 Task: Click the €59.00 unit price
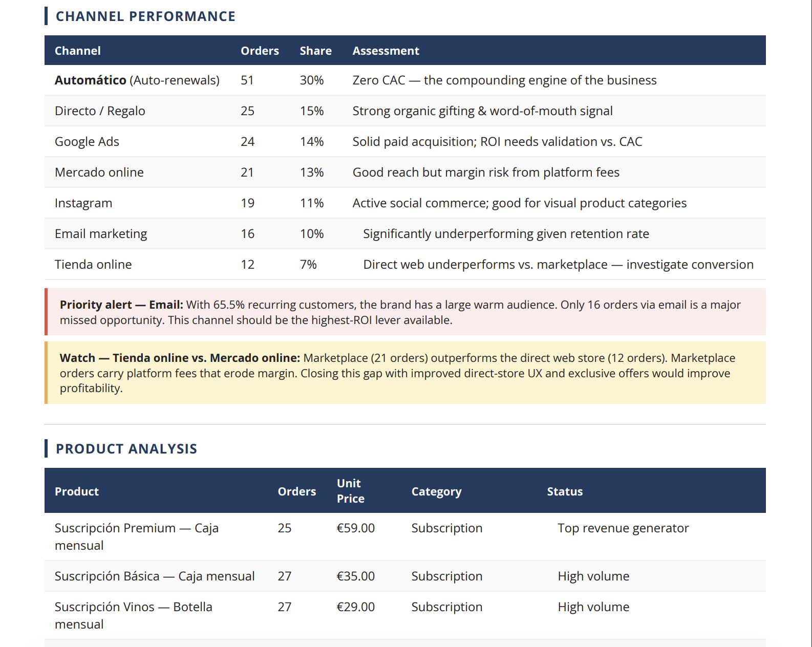(x=356, y=528)
